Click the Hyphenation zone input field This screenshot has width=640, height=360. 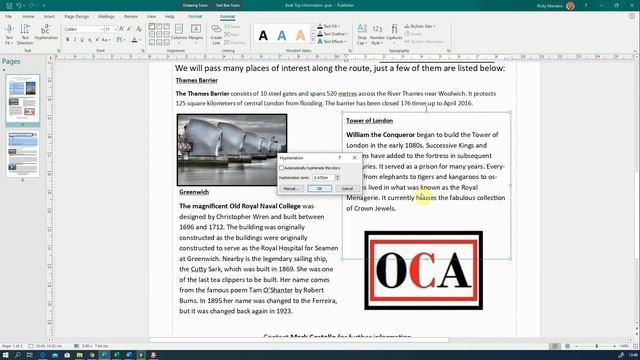coord(323,178)
